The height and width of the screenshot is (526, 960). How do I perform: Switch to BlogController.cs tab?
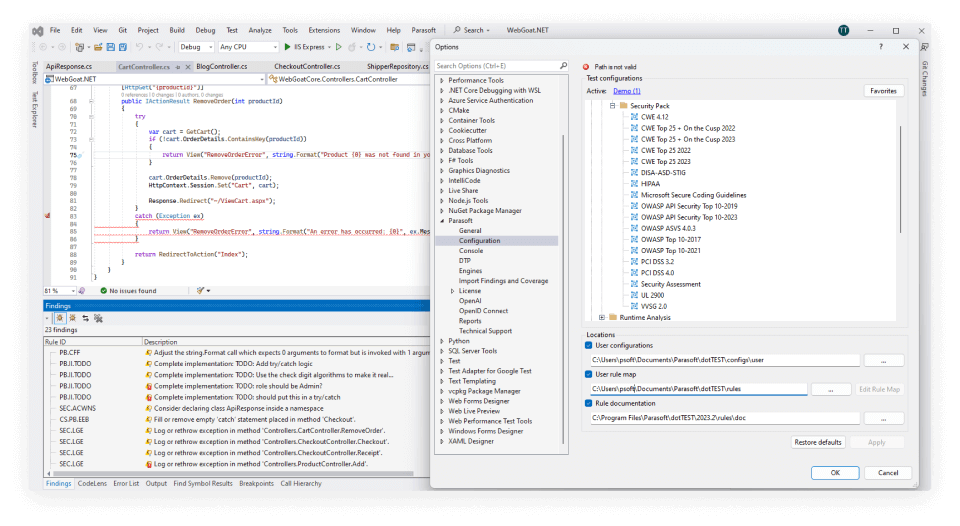(x=222, y=66)
